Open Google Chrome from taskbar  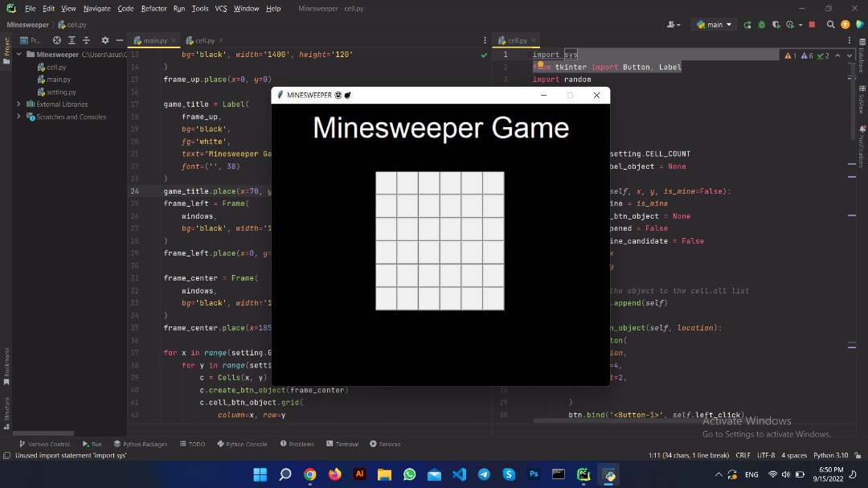click(310, 474)
